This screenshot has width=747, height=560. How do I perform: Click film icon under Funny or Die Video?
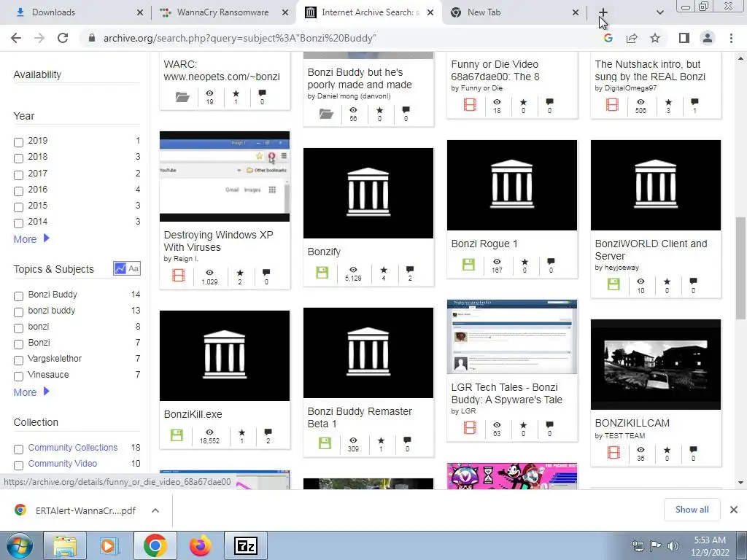(470, 105)
